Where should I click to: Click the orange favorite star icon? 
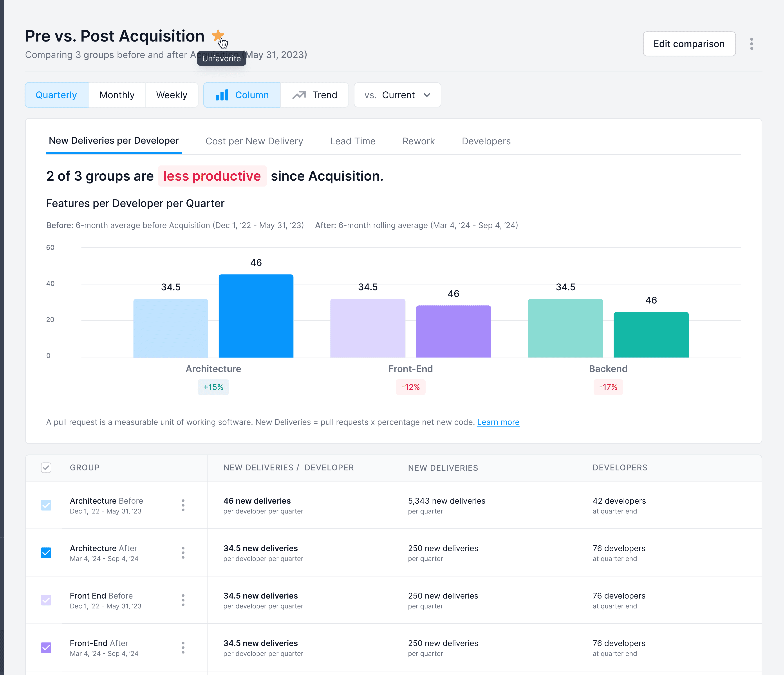[218, 36]
